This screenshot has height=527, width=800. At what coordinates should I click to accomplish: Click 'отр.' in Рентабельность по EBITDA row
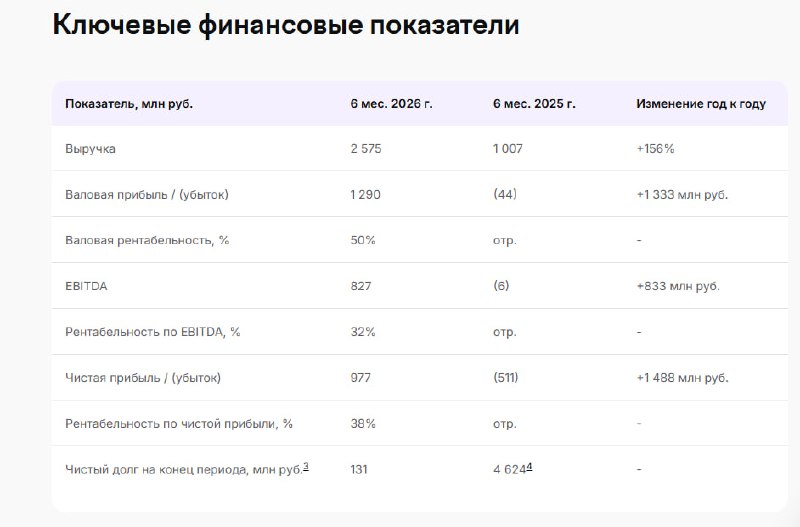click(505, 333)
